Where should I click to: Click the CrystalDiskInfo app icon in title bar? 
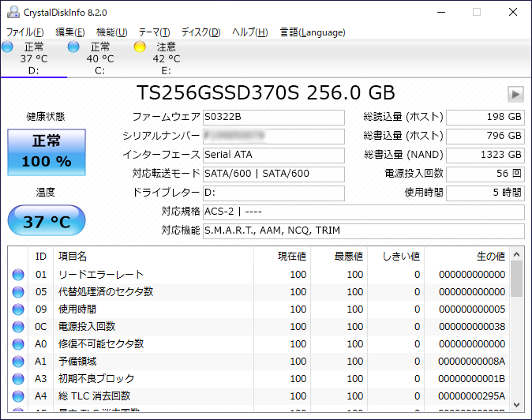pyautogui.click(x=13, y=12)
